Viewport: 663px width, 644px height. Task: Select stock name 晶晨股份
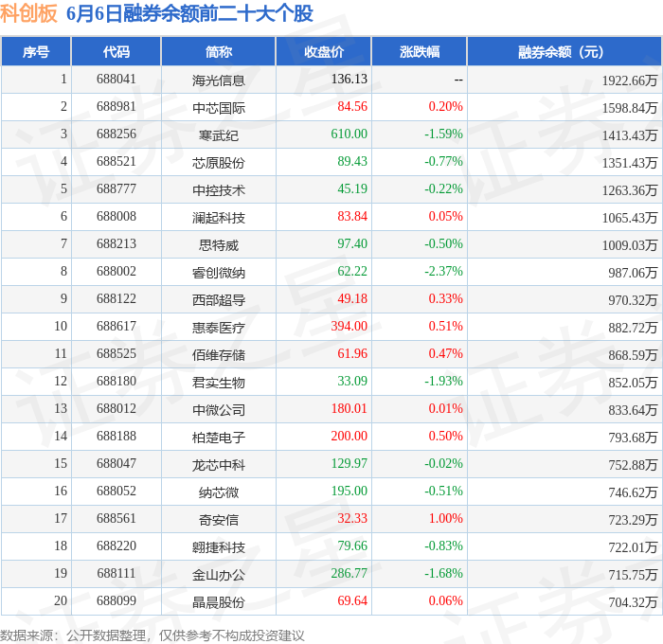tap(219, 602)
